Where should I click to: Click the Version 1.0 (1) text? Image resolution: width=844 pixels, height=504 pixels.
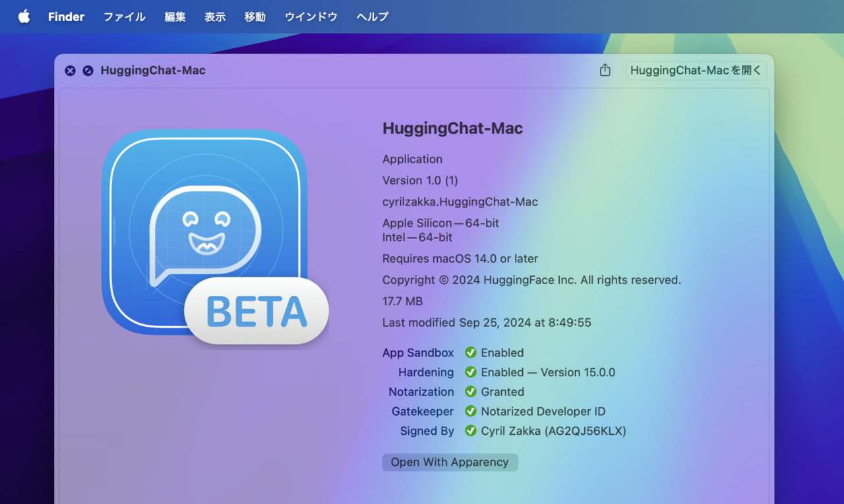(x=420, y=180)
